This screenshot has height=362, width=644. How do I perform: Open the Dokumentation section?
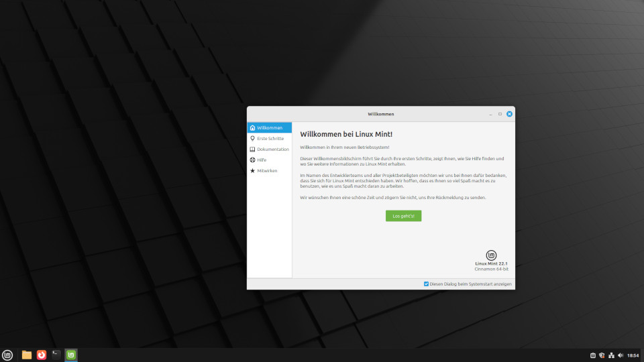(270, 149)
